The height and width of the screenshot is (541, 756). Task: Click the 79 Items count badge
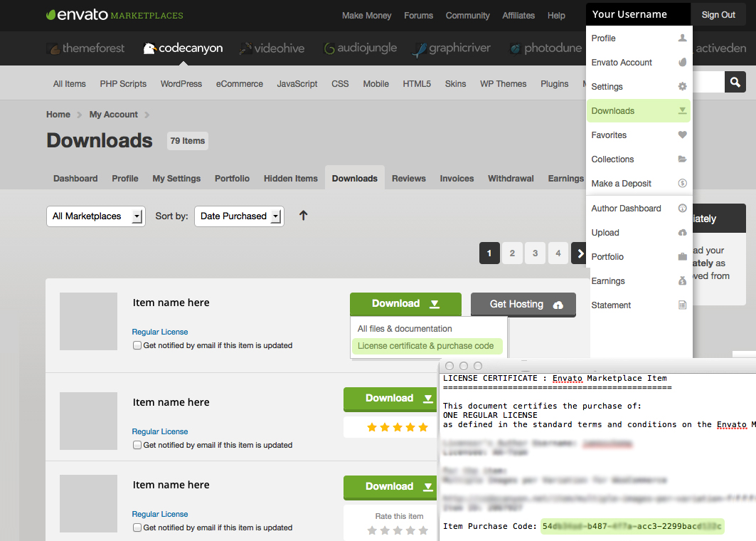188,141
